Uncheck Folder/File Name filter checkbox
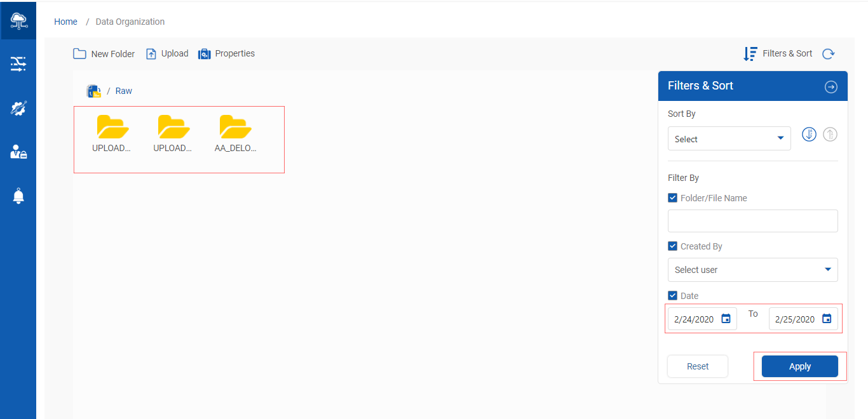 pos(673,198)
